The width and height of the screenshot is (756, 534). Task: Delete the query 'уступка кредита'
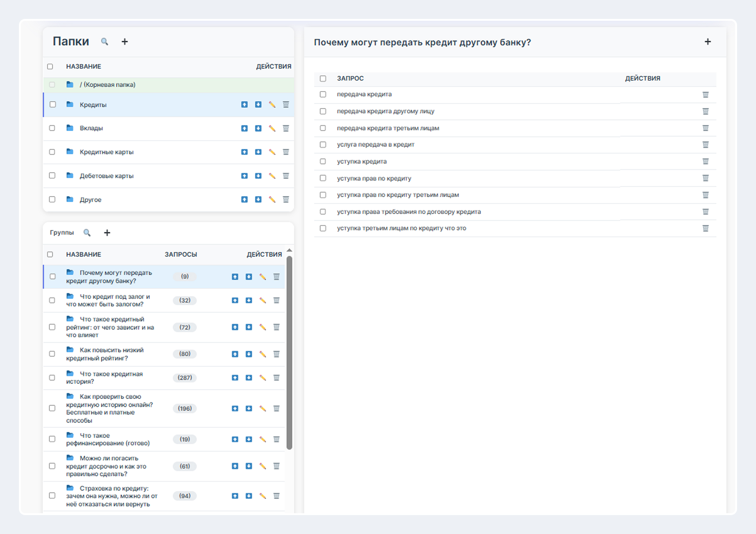pos(705,161)
